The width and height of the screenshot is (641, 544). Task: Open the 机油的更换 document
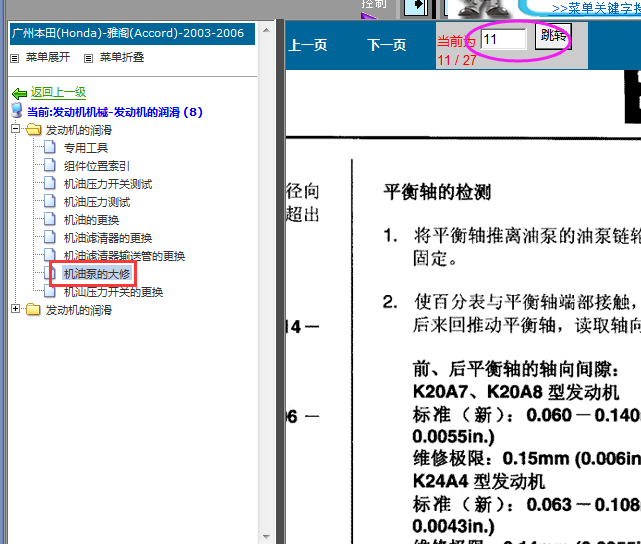[92, 220]
